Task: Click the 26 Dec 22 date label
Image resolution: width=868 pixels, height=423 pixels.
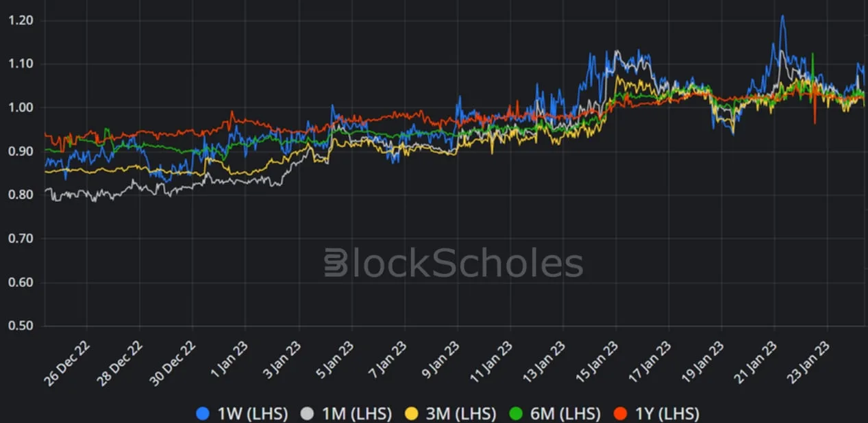Action: click(x=67, y=363)
